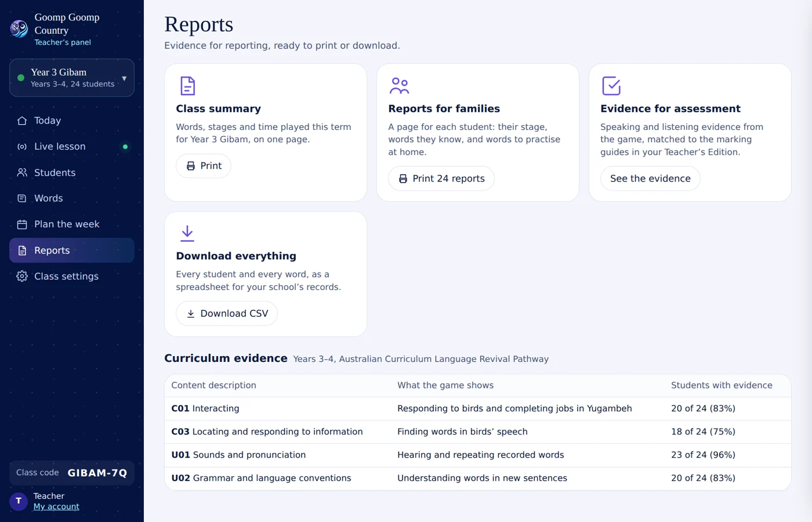Open the Year 3 Gibam class dropdown
Image resolution: width=812 pixels, height=522 pixels.
pos(72,78)
